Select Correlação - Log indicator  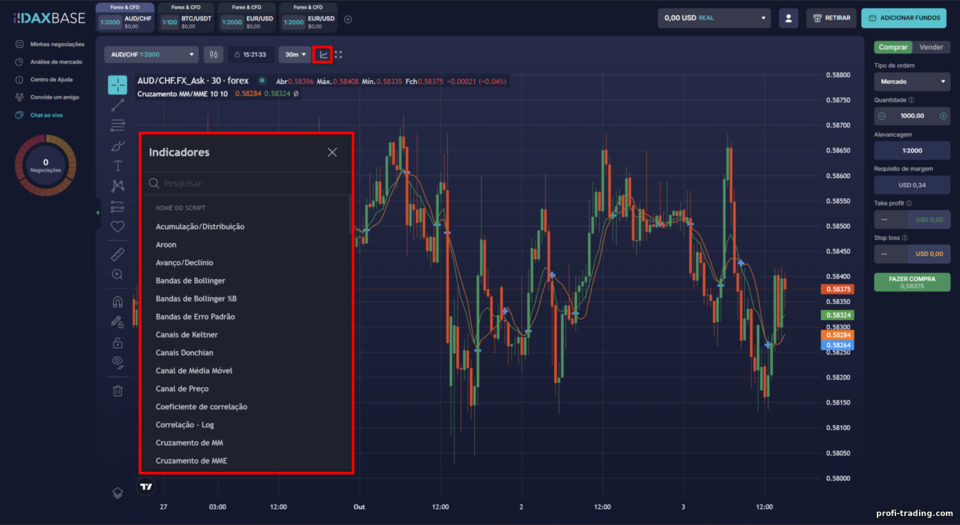185,425
